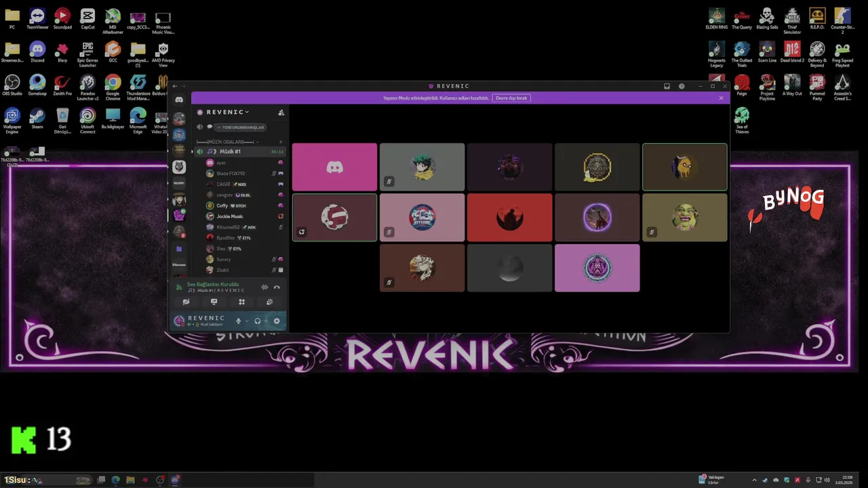
Task: Select the Müzik #1 voice channel
Action: (240, 152)
